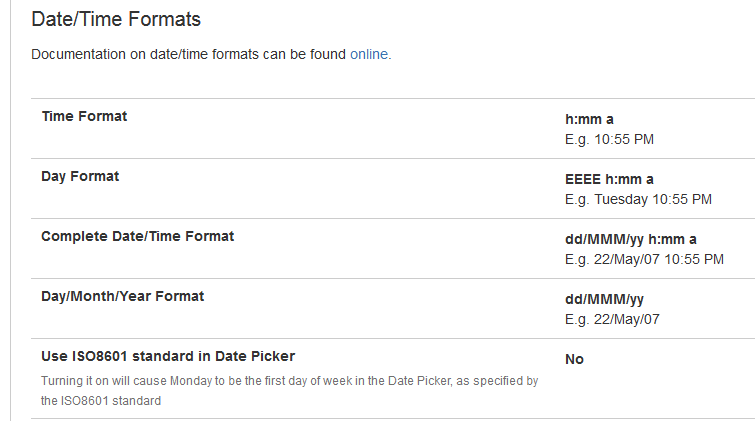This screenshot has width=755, height=421.
Task: Select the Day Format label
Action: pyautogui.click(x=80, y=176)
